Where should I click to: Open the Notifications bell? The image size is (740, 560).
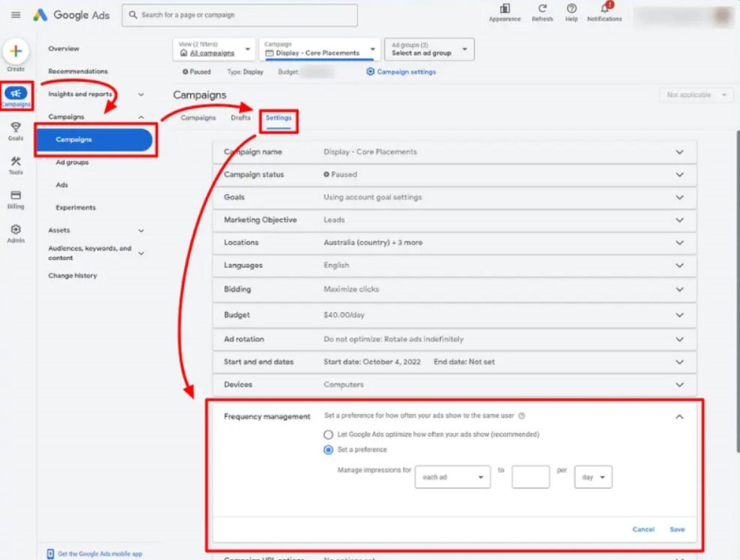(605, 9)
